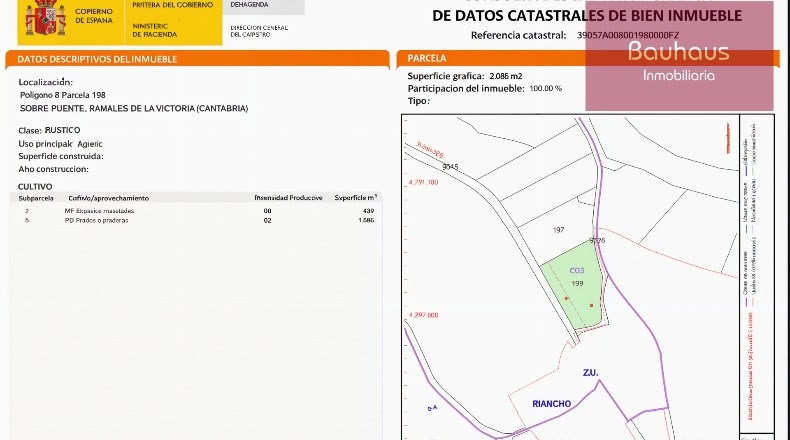Click the productive intensity value 02
Image resolution: width=790 pixels, height=440 pixels.
point(268,220)
